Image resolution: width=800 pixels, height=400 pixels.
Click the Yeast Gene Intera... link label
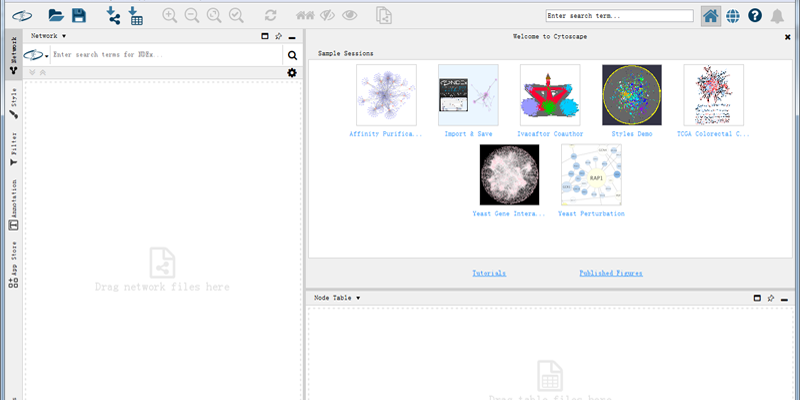pyautogui.click(x=509, y=214)
